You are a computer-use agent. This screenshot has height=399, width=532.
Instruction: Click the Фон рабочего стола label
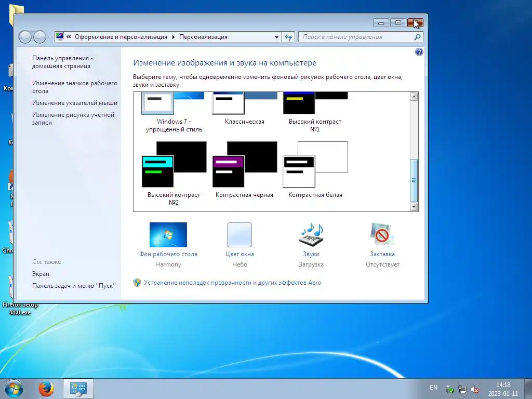coord(168,254)
